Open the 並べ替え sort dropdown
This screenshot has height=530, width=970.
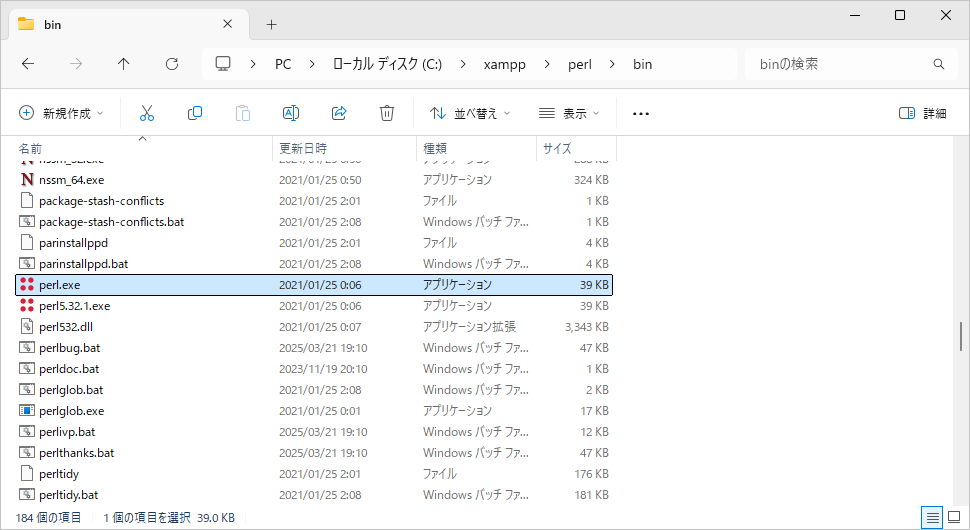pos(470,113)
